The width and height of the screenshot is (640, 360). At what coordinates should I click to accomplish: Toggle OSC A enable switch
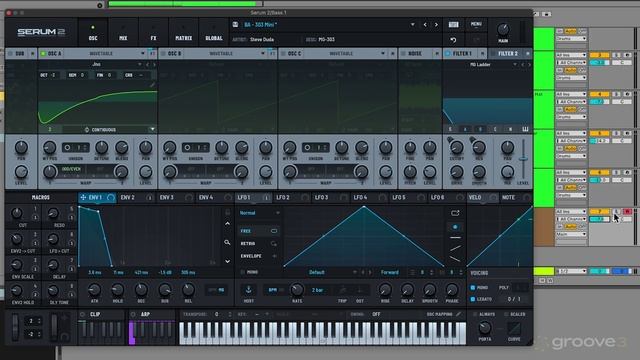[43, 53]
